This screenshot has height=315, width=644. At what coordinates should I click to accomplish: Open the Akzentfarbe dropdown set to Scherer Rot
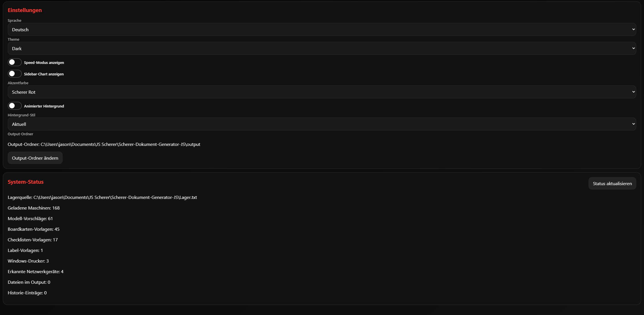(321, 92)
